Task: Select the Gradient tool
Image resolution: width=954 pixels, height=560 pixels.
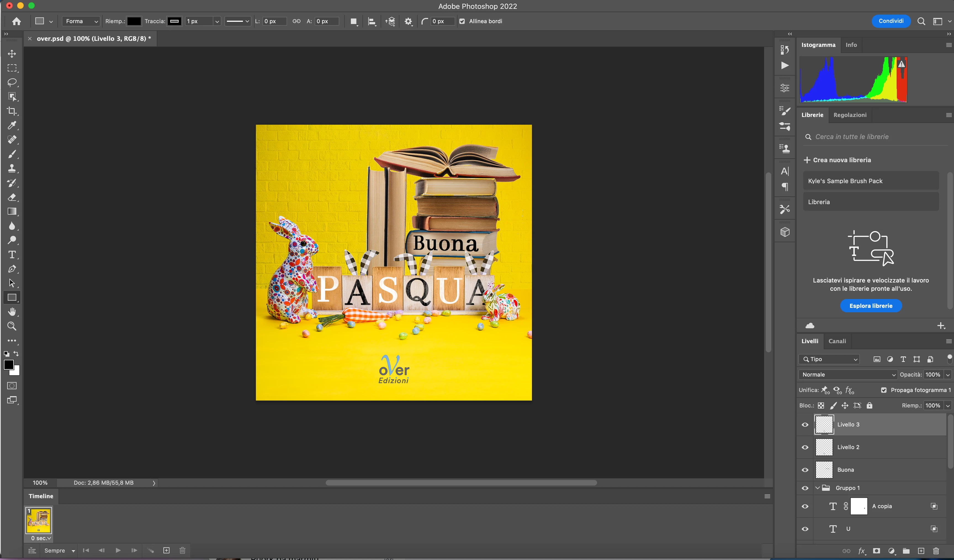Action: [x=12, y=212]
